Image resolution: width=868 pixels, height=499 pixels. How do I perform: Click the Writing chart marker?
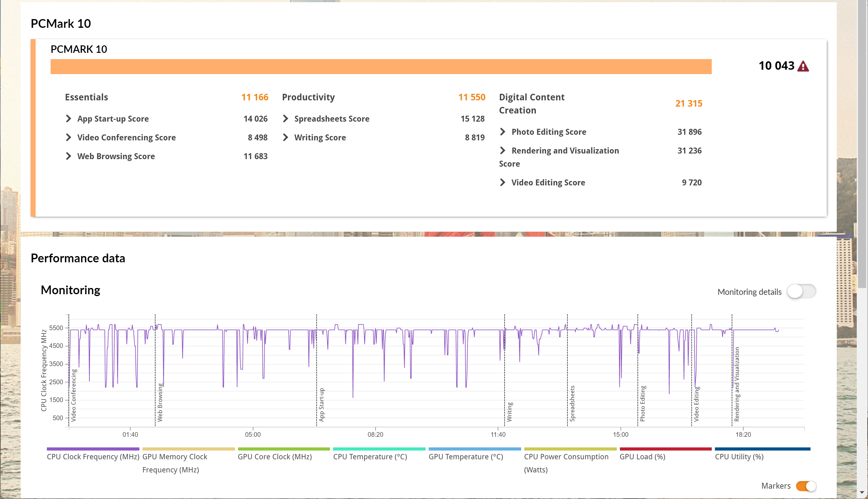[x=510, y=411]
